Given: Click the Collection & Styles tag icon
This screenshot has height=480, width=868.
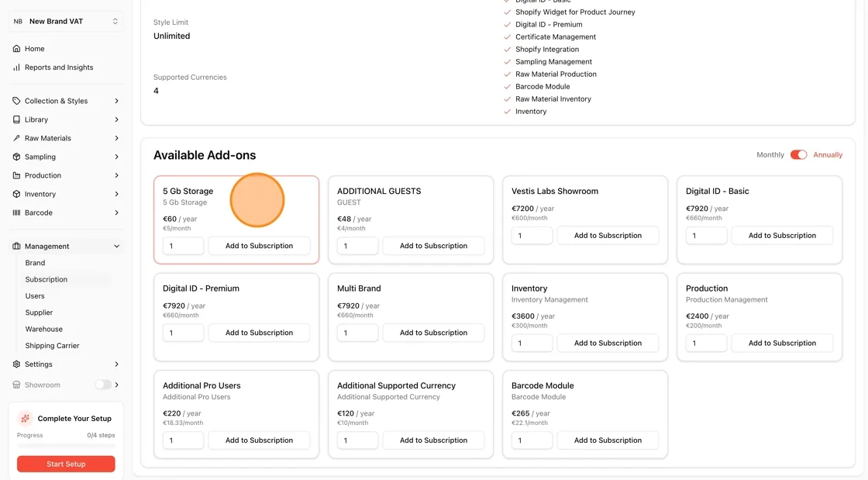Looking at the screenshot, I should pos(16,101).
